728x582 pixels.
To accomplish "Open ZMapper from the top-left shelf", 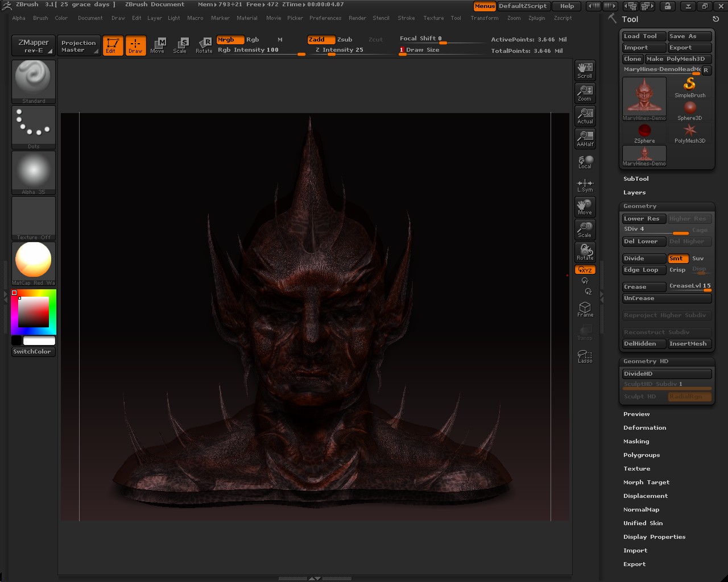I will tap(32, 45).
